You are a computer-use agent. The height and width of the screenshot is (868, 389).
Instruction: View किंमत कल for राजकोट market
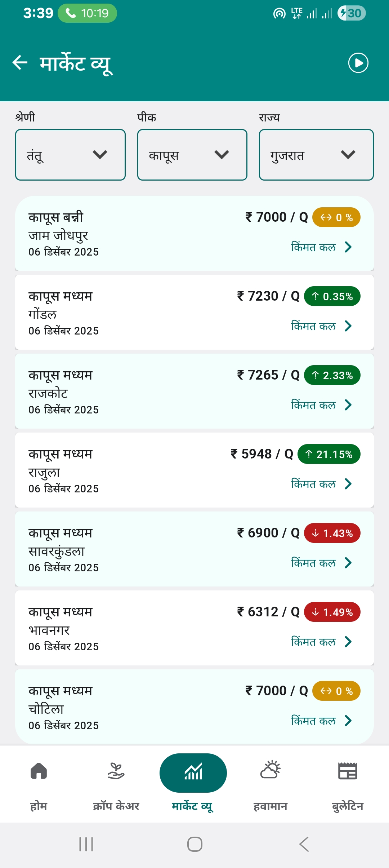click(321, 405)
